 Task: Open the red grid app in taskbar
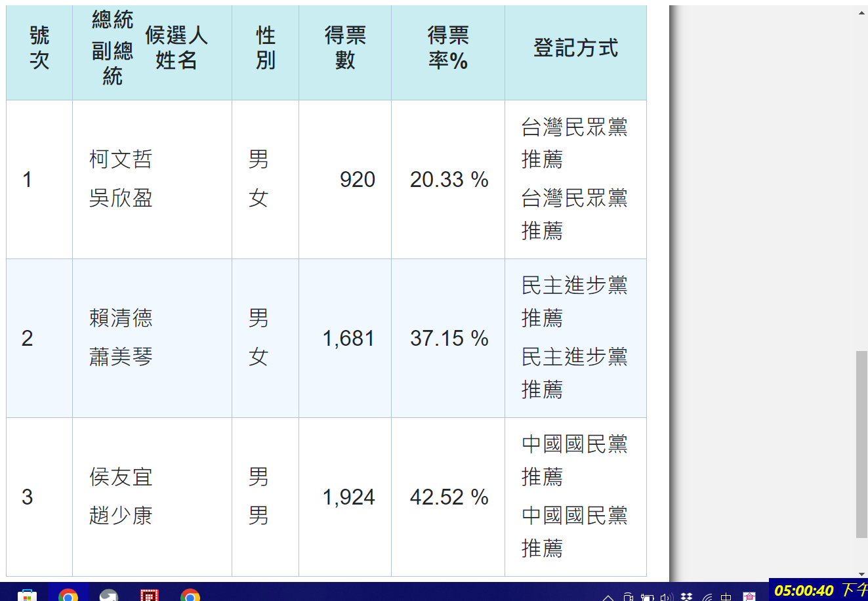[150, 594]
